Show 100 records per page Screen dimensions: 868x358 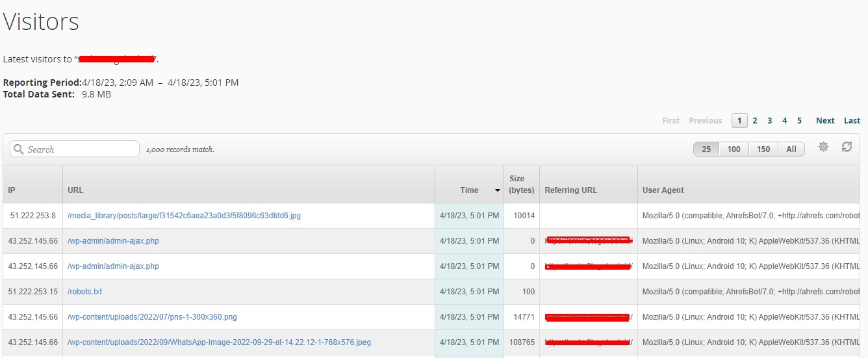[734, 149]
